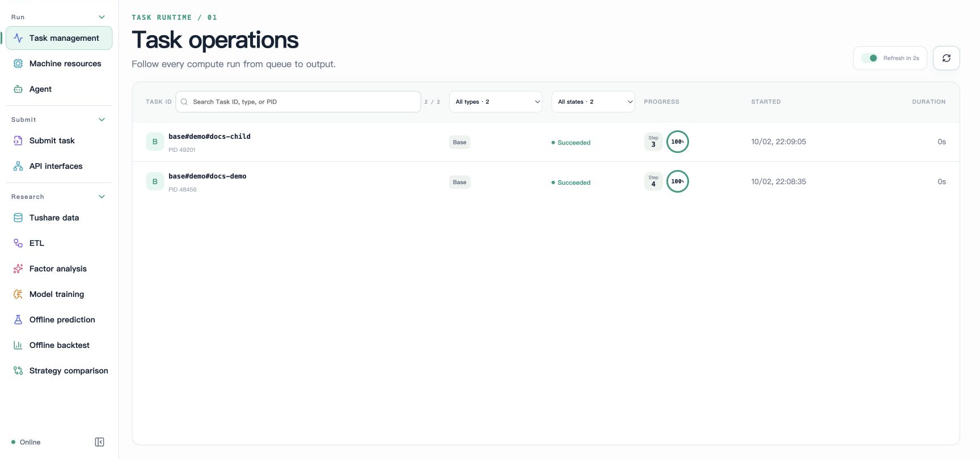Open Strategy comparison page

pyautogui.click(x=59, y=371)
